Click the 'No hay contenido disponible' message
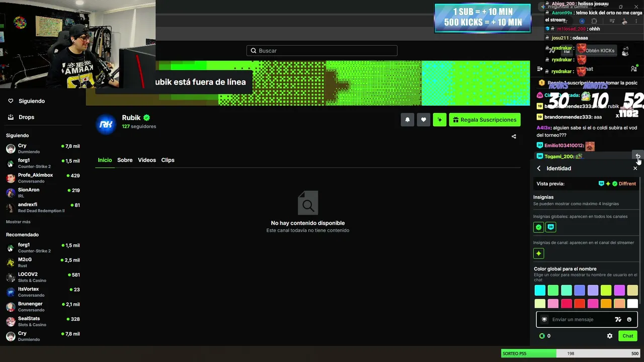 (x=308, y=223)
